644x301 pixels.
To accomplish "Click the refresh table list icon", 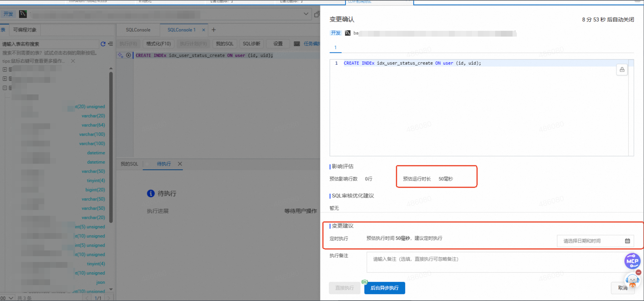I will pos(103,44).
